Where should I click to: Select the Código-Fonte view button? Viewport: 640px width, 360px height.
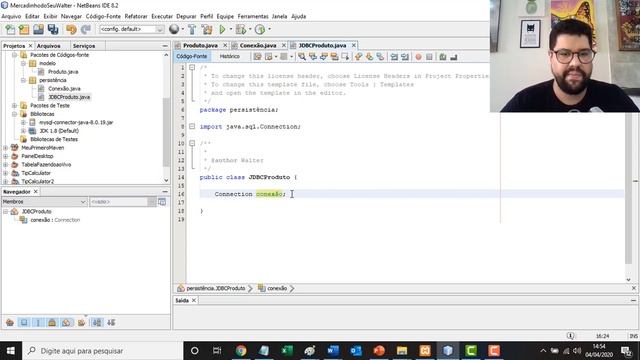pos(192,56)
